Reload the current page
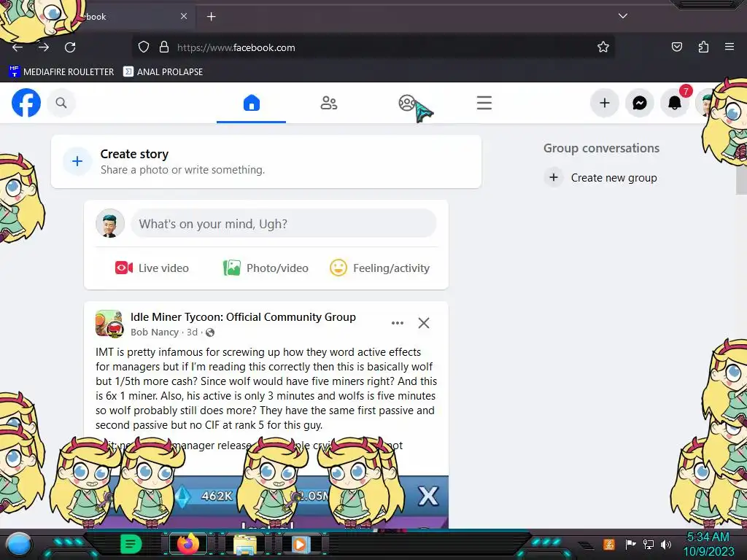The height and width of the screenshot is (560, 747). tap(70, 47)
